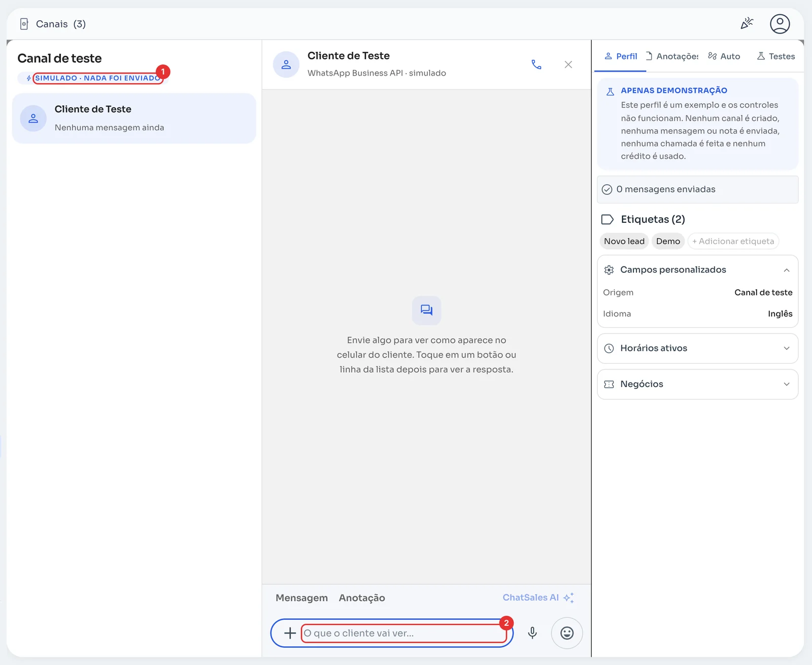The image size is (812, 665).
Task: Click the Campos personalizados gear icon
Action: coord(609,270)
